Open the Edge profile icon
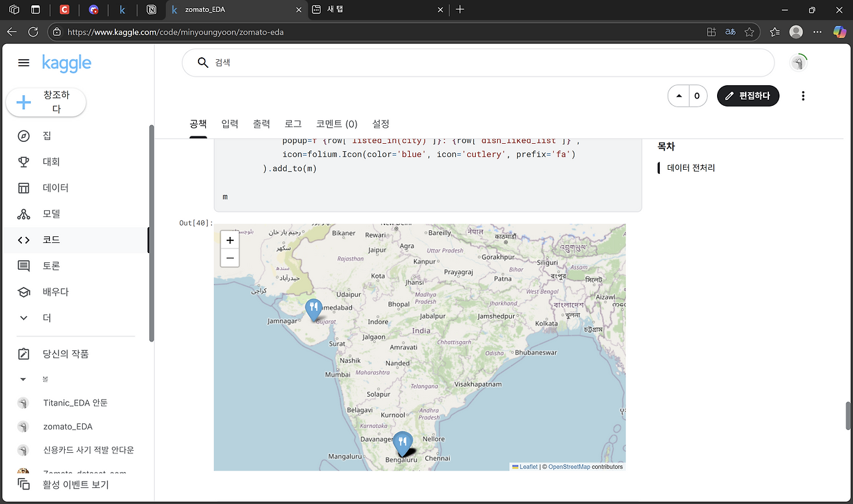The width and height of the screenshot is (853, 504). click(x=796, y=31)
